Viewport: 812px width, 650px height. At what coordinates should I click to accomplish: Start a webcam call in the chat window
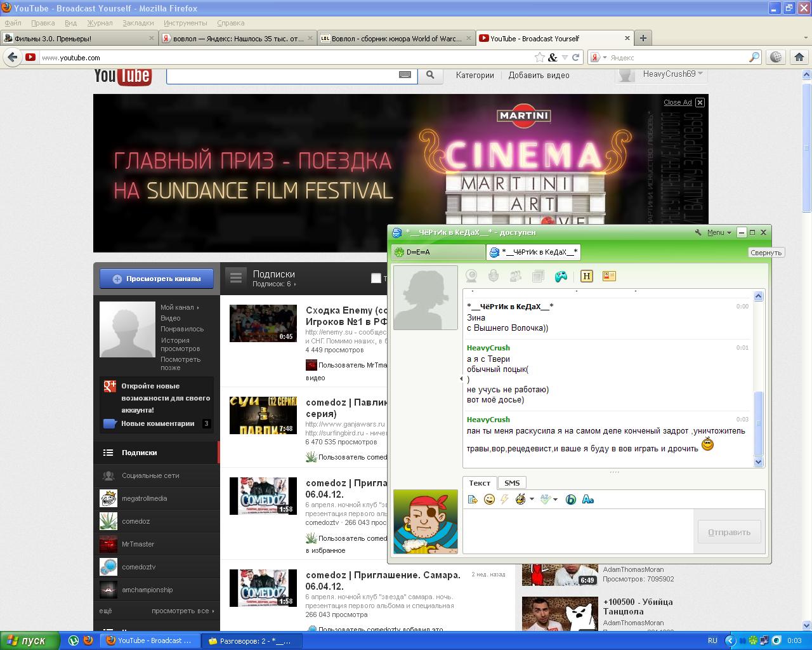471,276
